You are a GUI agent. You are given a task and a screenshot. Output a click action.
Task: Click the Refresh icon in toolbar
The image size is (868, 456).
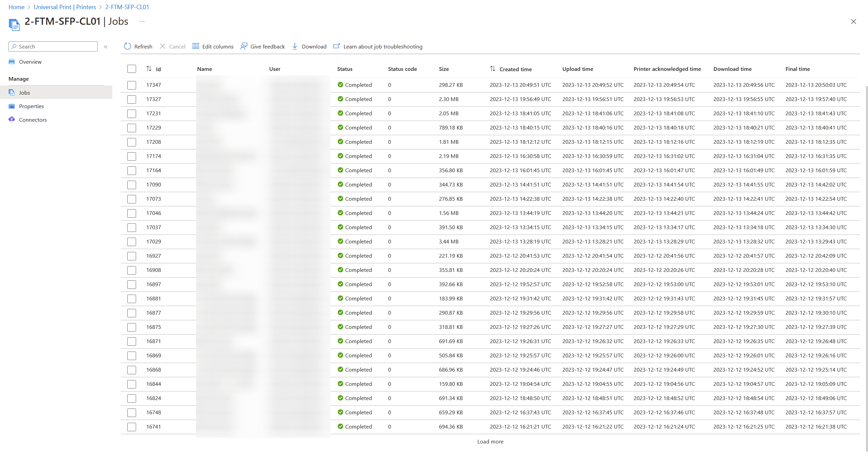click(x=128, y=46)
